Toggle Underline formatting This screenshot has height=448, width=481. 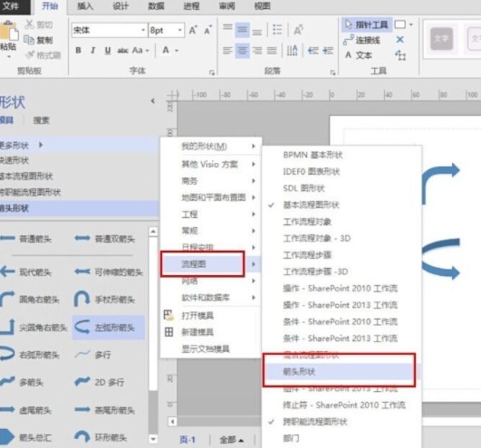108,50
